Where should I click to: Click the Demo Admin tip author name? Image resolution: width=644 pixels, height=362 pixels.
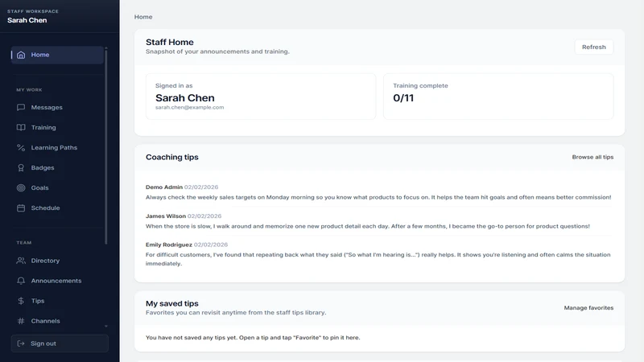(164, 187)
